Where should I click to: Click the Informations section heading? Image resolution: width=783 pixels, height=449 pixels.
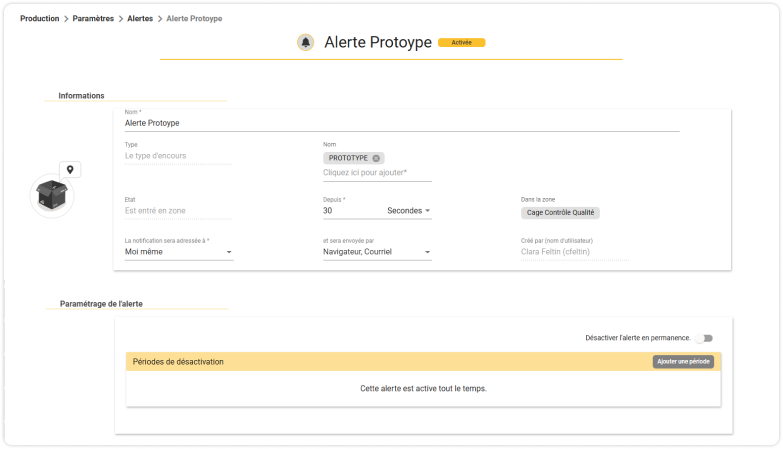click(x=81, y=95)
